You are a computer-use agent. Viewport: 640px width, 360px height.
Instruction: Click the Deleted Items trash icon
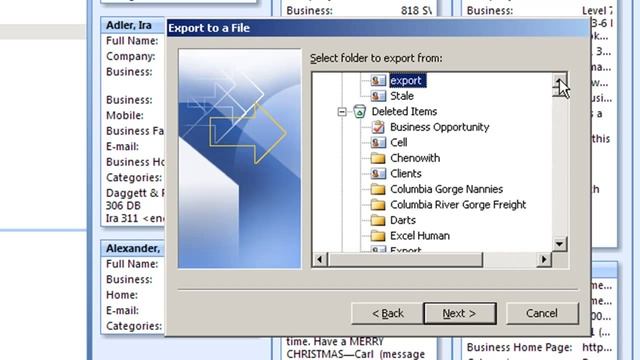click(360, 111)
